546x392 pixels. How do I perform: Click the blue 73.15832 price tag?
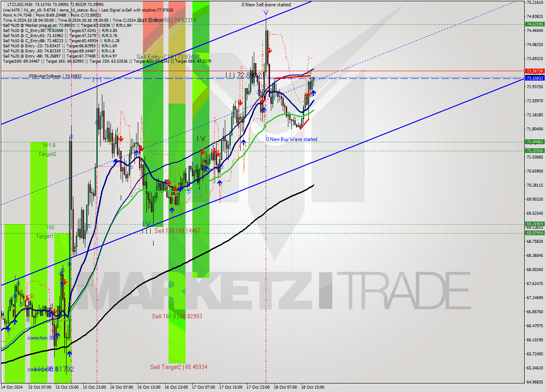[x=534, y=78]
